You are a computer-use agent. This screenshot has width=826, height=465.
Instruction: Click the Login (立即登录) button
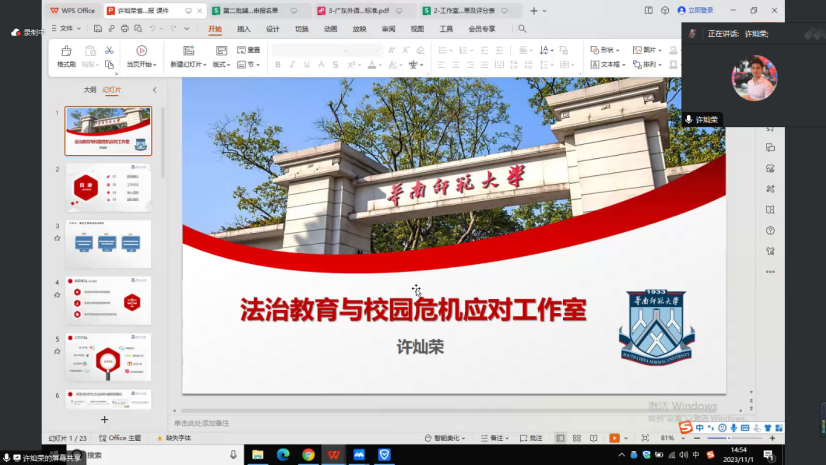coord(696,10)
